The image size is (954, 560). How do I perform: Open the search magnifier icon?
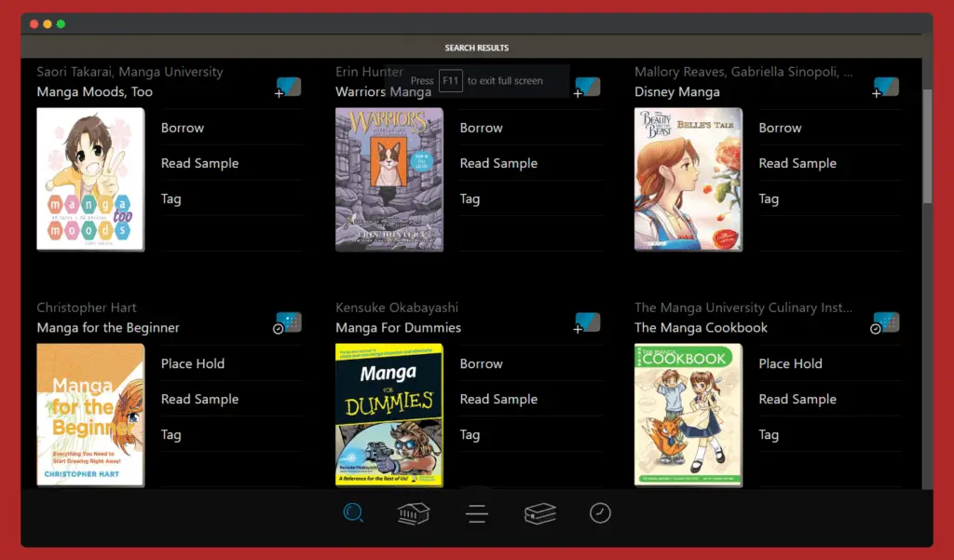tap(353, 513)
